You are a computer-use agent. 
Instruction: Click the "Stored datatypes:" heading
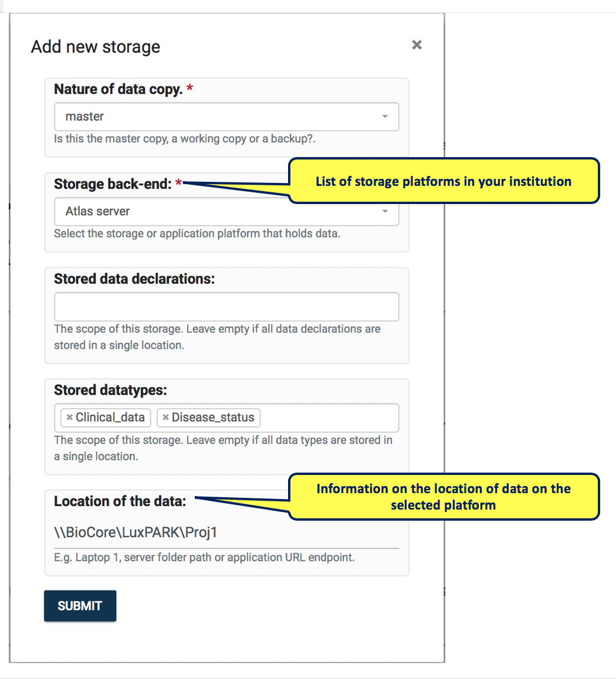[110, 390]
